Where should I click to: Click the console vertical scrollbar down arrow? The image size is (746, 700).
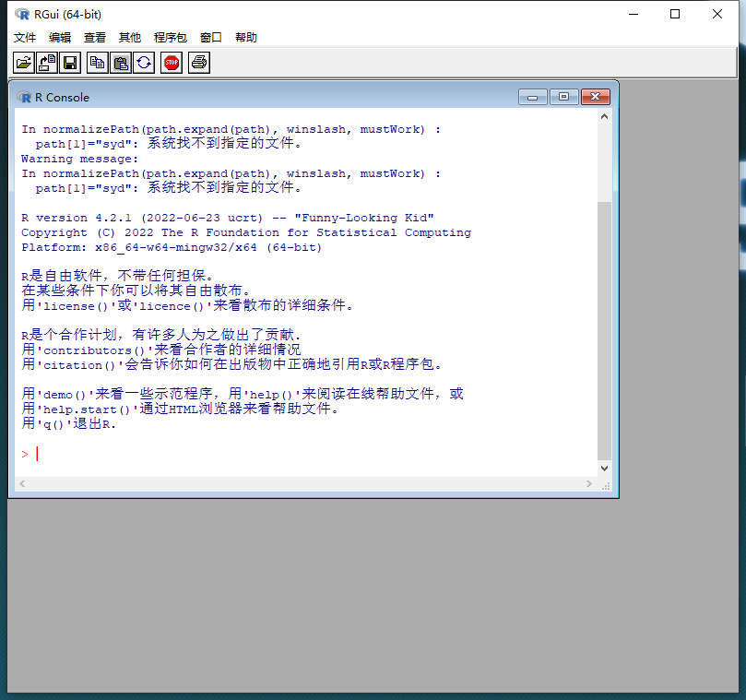604,469
